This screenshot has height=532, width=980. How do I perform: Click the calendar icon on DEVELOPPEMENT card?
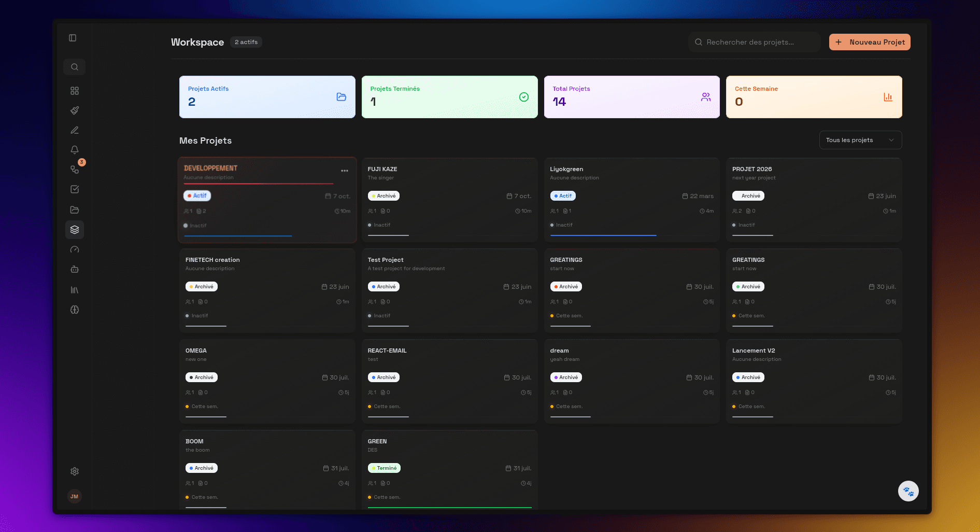tap(328, 196)
